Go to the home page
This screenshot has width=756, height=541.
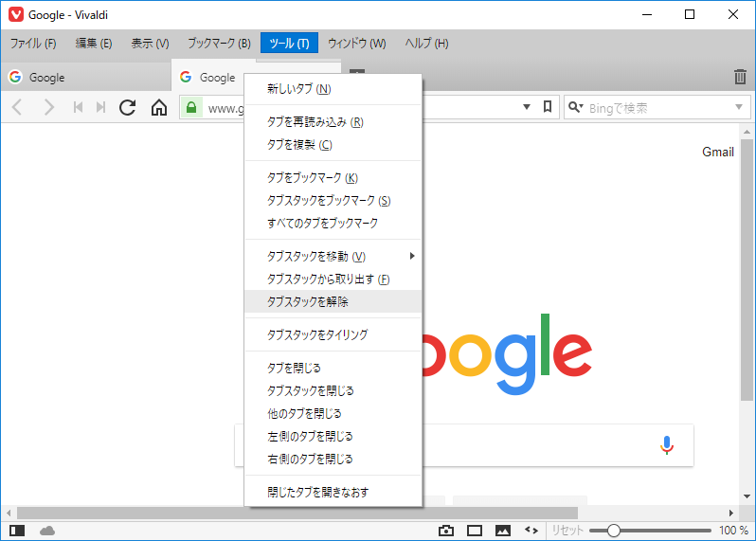[x=158, y=107]
